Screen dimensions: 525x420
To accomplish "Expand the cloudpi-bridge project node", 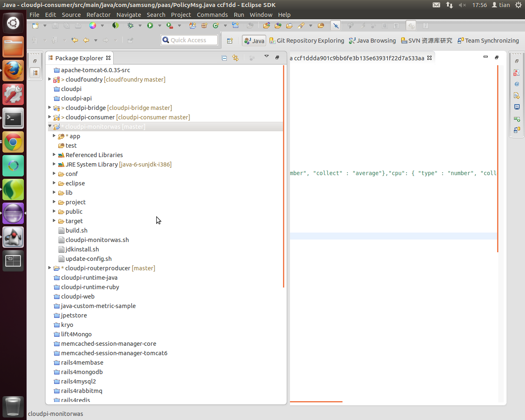I will (50, 107).
